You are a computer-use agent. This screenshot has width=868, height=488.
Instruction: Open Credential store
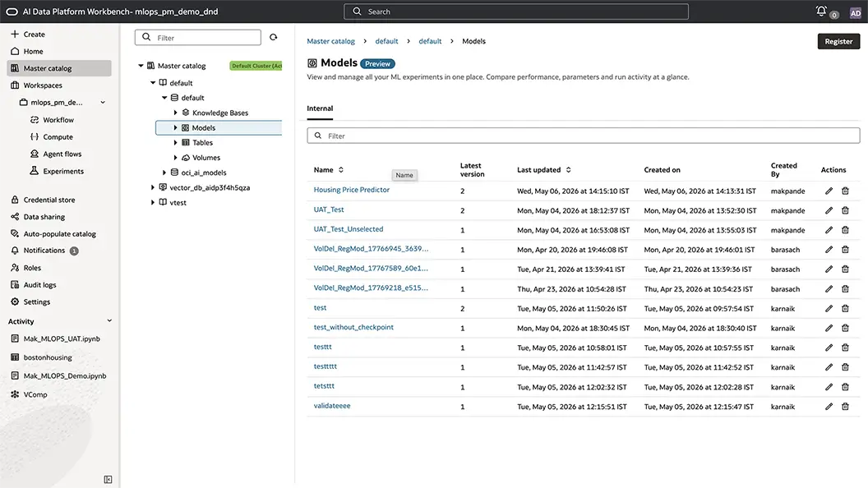(x=49, y=200)
